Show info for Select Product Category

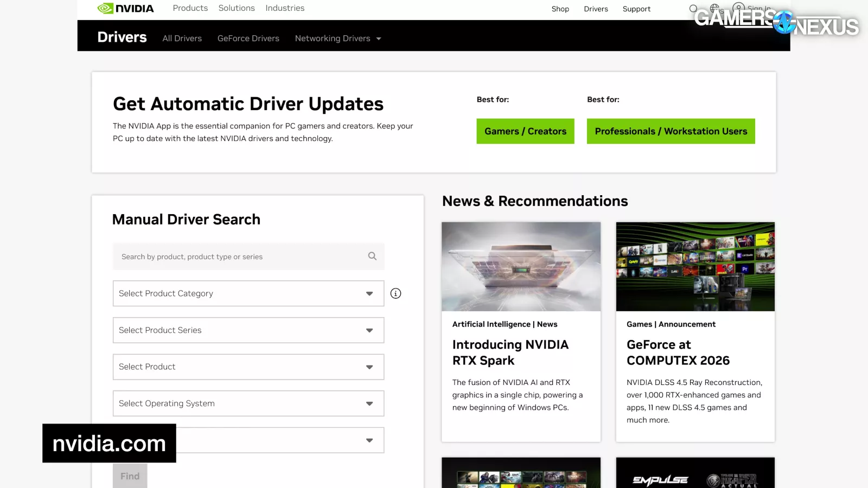click(x=396, y=293)
